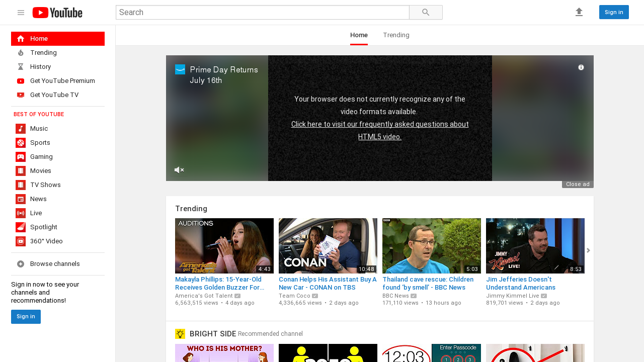This screenshot has width=644, height=362.
Task: Click the top-right Sign in button
Action: point(614,12)
